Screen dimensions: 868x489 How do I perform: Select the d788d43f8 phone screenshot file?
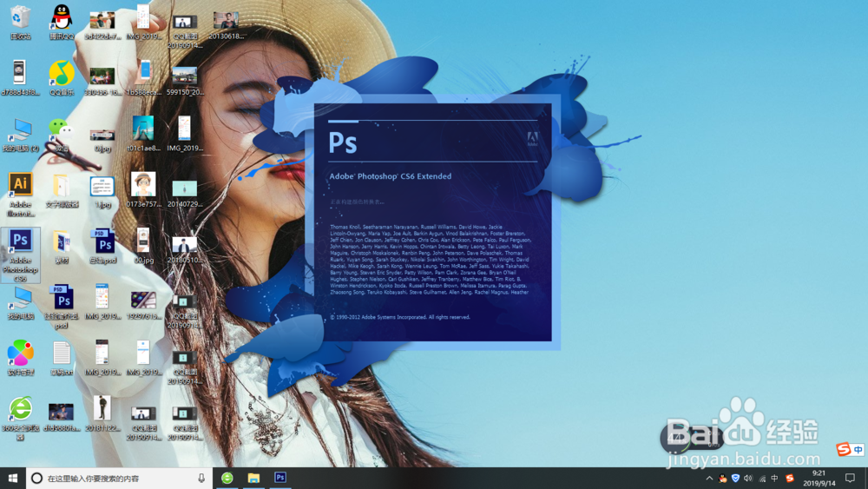(20, 77)
